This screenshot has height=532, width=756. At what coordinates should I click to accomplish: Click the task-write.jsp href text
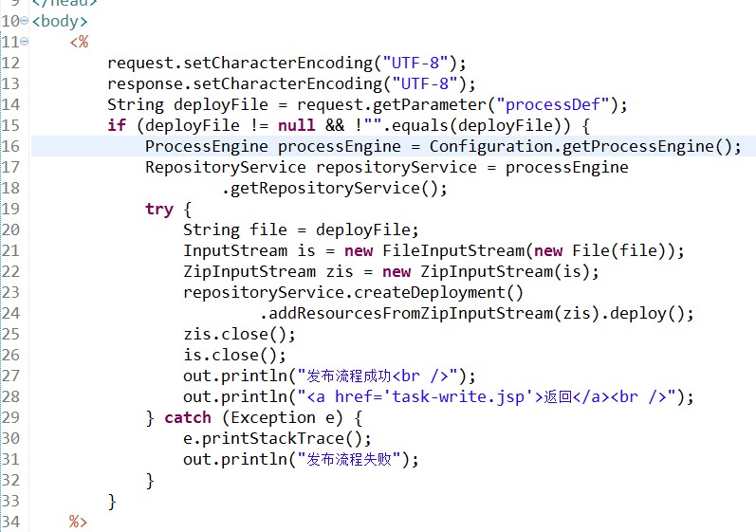coord(458,397)
